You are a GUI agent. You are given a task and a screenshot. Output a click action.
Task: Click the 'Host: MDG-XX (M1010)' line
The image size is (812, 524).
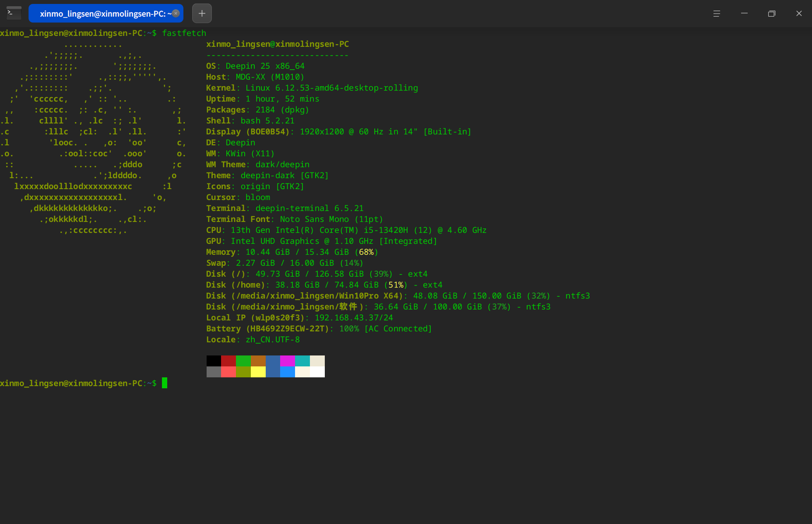point(255,77)
